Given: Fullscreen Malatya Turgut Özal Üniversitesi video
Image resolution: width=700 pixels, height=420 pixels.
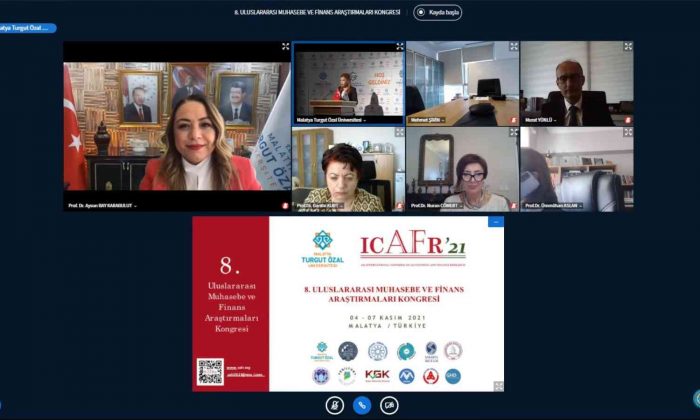Looking at the screenshot, I should pos(400,47).
